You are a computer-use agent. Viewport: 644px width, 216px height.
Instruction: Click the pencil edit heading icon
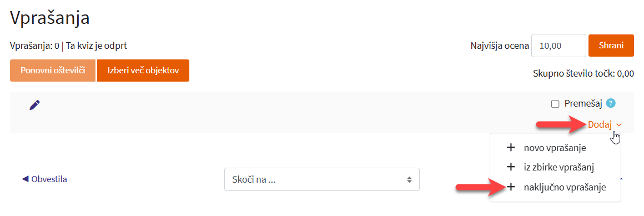(x=35, y=105)
